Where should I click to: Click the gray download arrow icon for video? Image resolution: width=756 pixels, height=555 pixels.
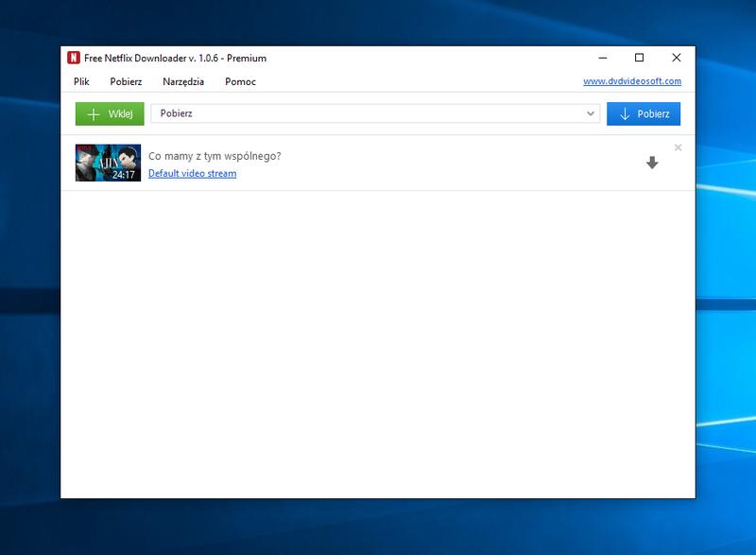click(x=652, y=163)
